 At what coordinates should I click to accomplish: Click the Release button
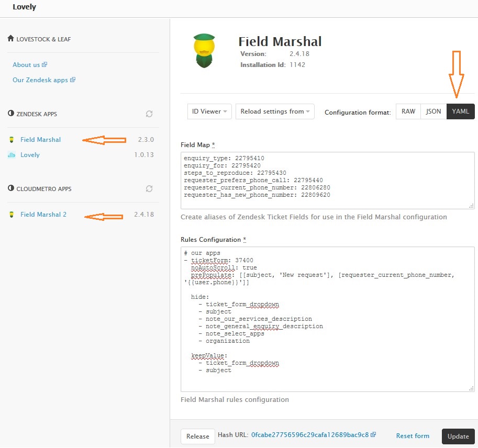pos(197,436)
